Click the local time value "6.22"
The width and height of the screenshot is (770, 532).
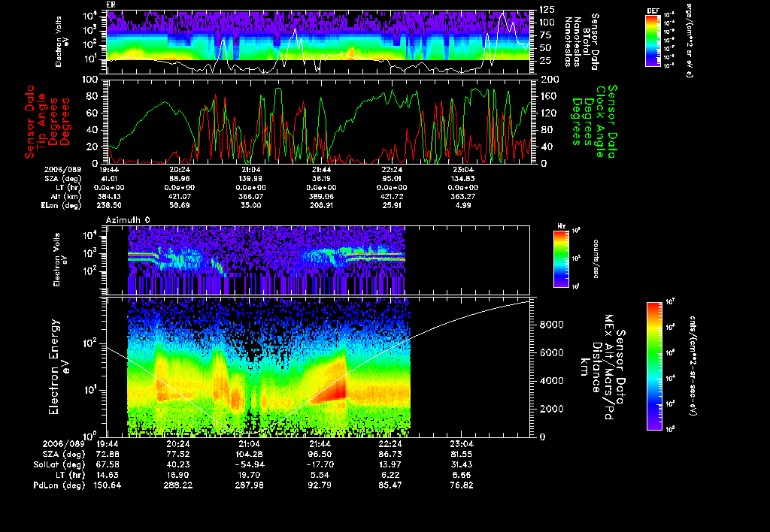click(x=391, y=475)
